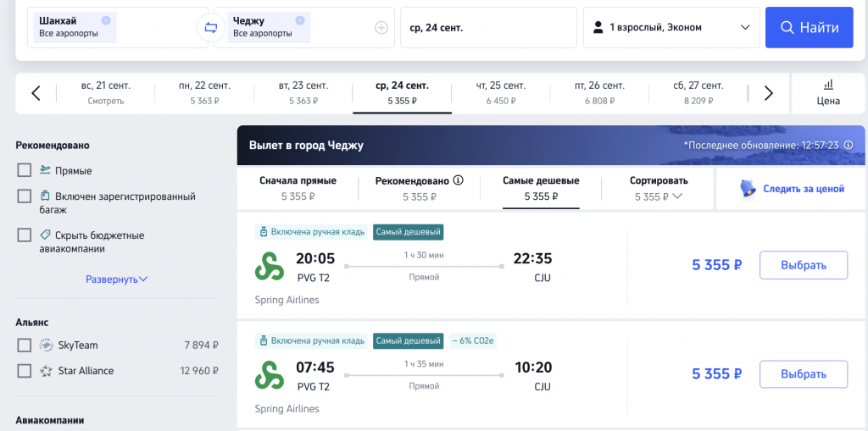Screen dimensions: 868x431
Task: Show previous dates with left arrow
Action: point(36,93)
